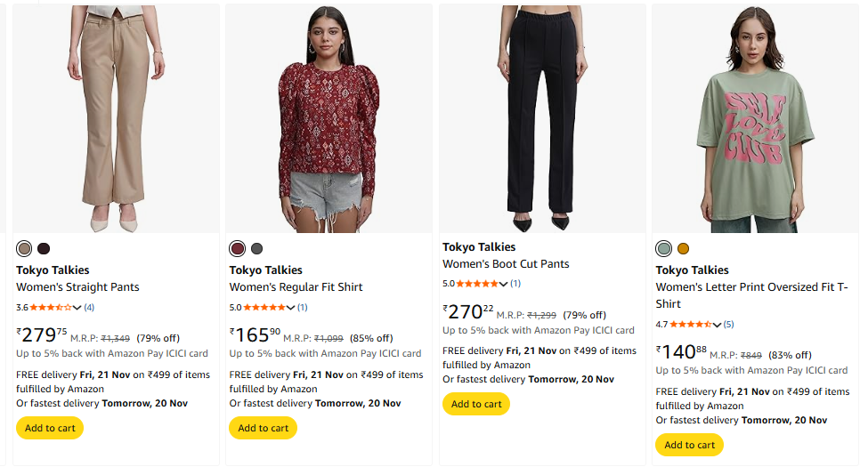868x467 pixels.
Task: Choose the mustard swatch for Oversized T-Shirt
Action: click(x=684, y=248)
